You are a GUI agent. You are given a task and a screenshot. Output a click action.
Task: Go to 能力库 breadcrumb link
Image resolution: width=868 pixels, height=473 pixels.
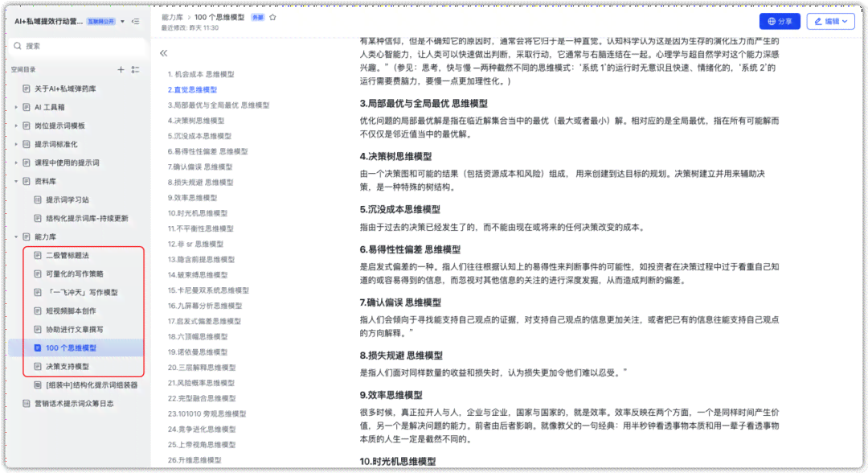(172, 18)
